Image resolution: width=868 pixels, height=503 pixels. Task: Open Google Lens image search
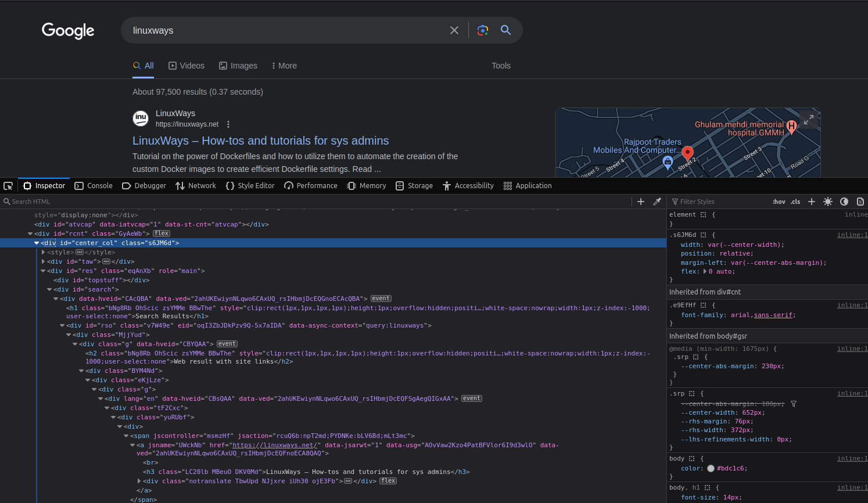[x=483, y=30]
